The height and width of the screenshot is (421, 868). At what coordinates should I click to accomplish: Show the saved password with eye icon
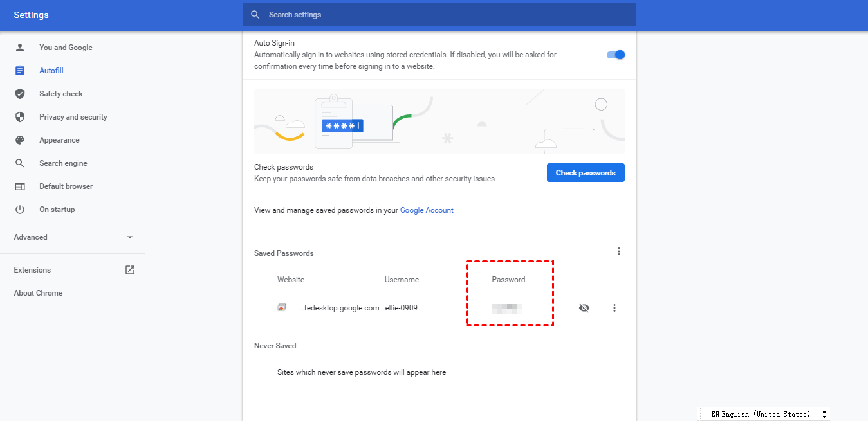point(584,308)
